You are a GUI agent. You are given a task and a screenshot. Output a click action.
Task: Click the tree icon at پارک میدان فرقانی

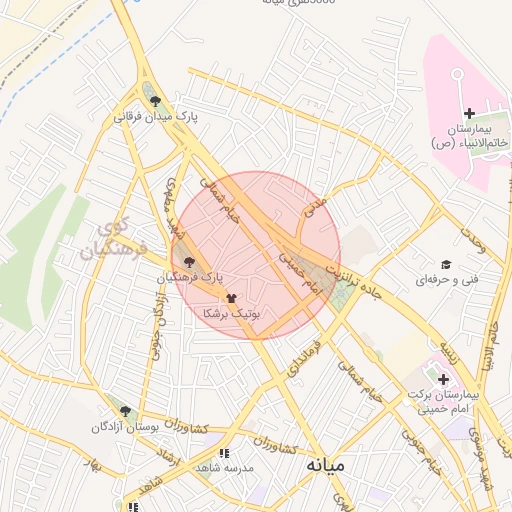[x=155, y=101]
